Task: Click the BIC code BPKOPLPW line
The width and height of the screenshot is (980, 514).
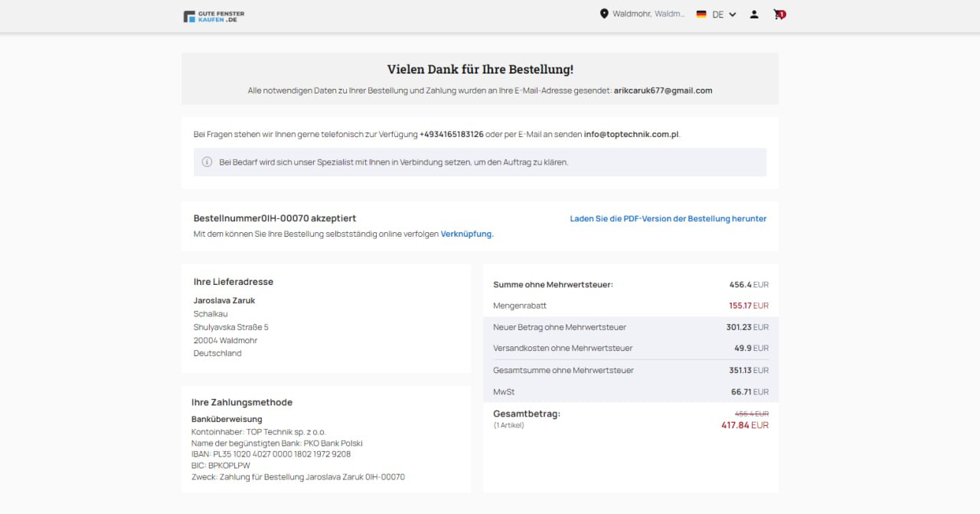Action: (220, 465)
